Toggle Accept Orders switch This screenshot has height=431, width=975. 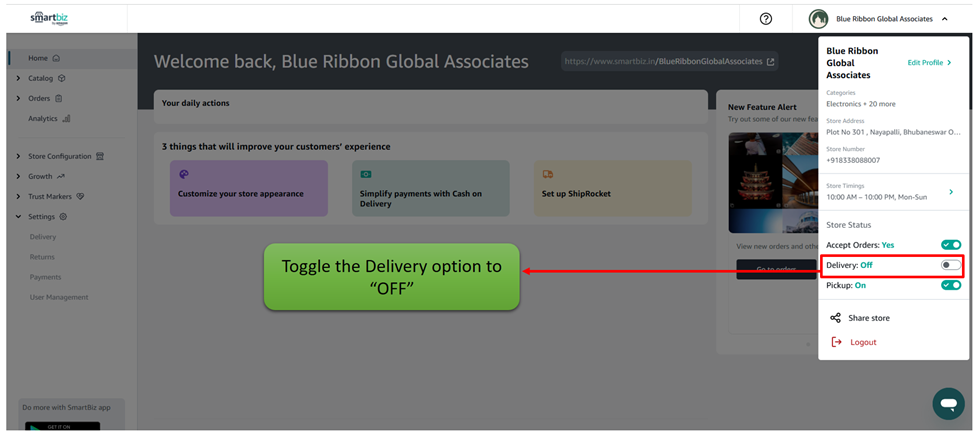pyautogui.click(x=951, y=245)
